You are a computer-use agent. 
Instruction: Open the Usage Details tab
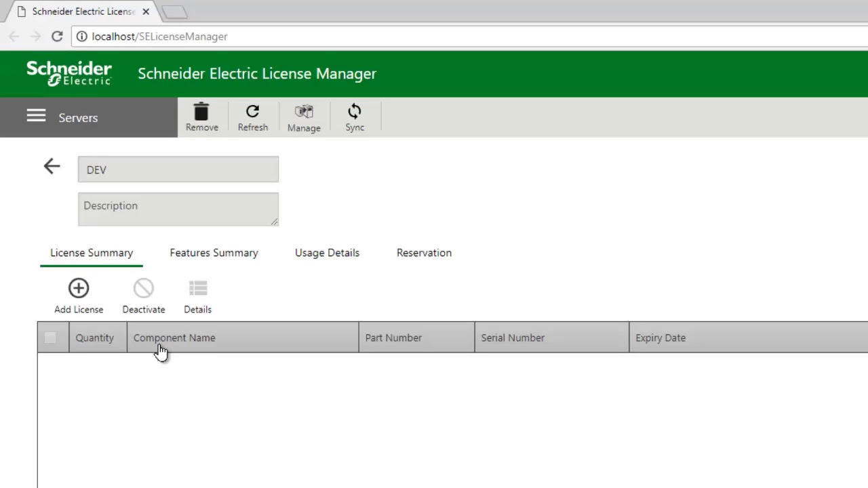coord(327,253)
